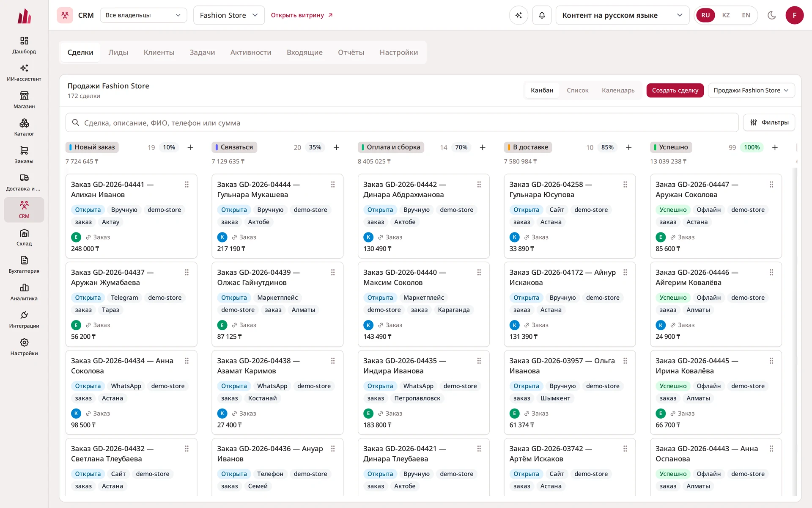Open the Fashion Store selector dropdown
Image resolution: width=812 pixels, height=508 pixels.
pyautogui.click(x=229, y=15)
